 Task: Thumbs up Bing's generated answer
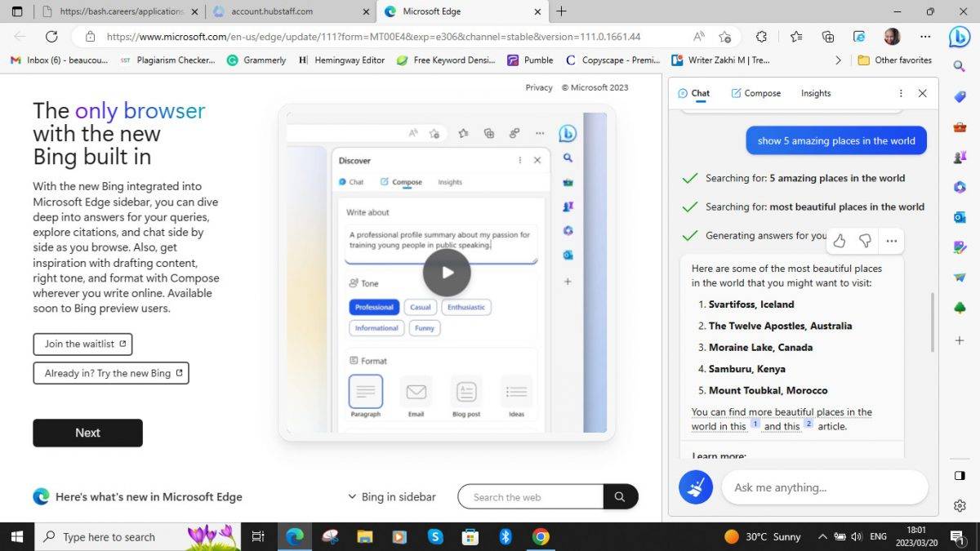[839, 240]
